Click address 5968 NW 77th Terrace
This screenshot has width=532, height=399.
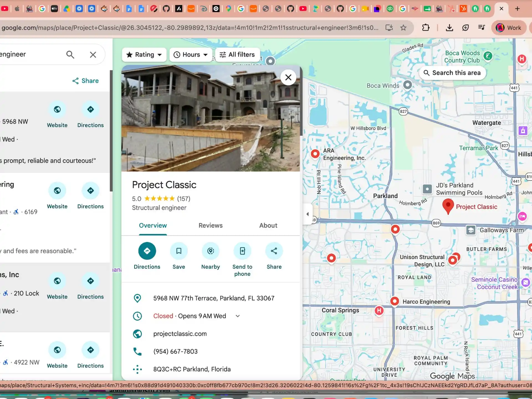pos(214,298)
